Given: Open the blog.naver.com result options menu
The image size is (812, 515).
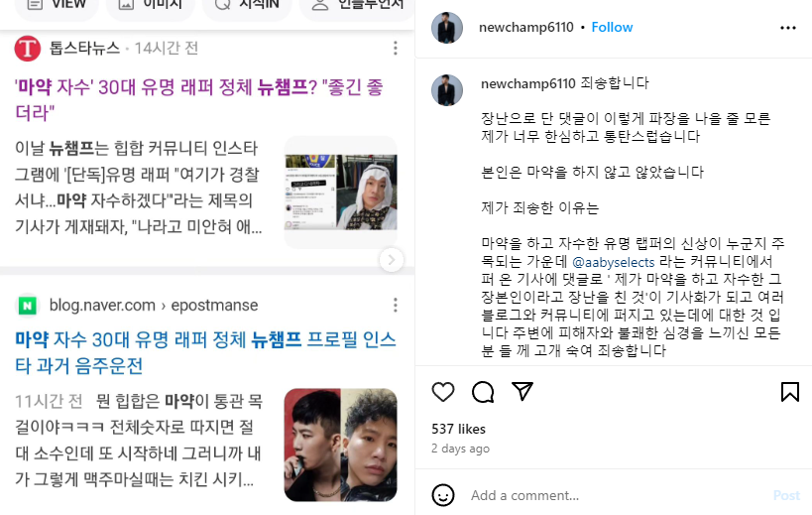Looking at the screenshot, I should coord(396,306).
